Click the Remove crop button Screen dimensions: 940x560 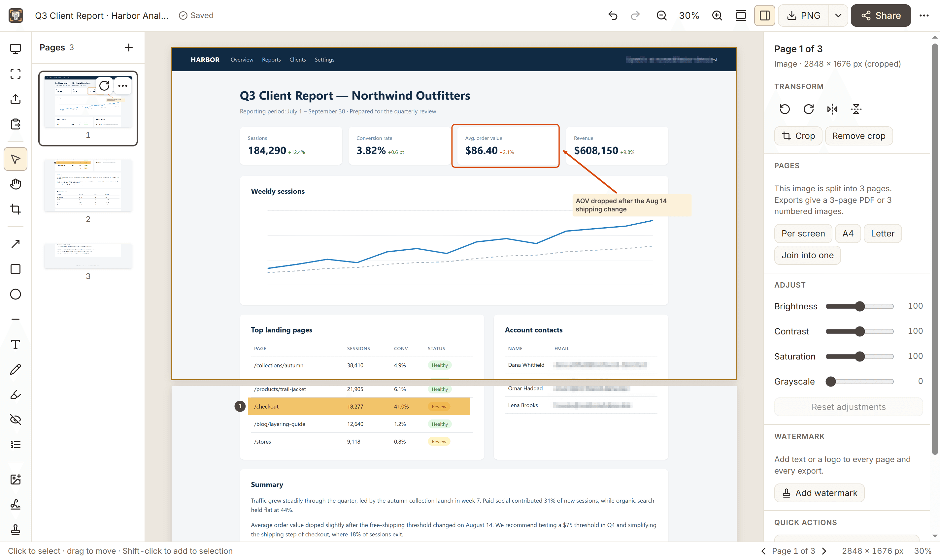pyautogui.click(x=858, y=136)
